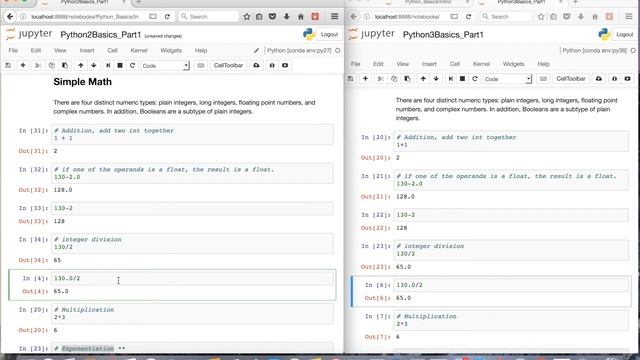The width and height of the screenshot is (640, 360).
Task: Insert cell below in the Python3 notebook
Action: point(365,79)
